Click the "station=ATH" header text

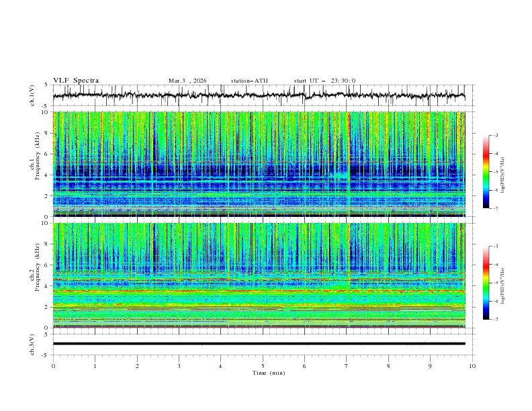tap(249, 81)
